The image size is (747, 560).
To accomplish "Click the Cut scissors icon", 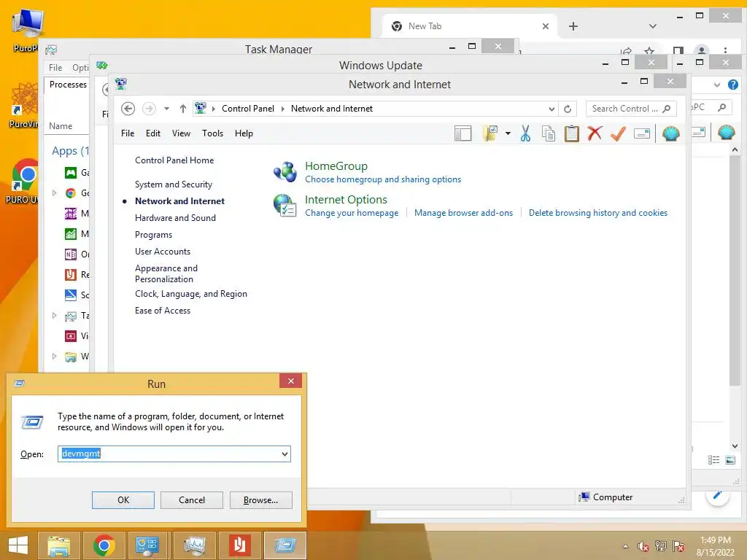I will (x=525, y=134).
